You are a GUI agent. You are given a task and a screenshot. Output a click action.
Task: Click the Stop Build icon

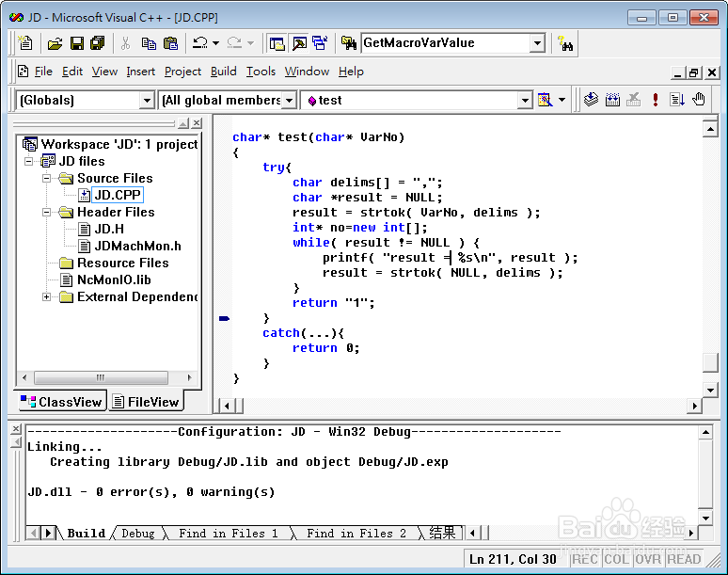pos(634,100)
